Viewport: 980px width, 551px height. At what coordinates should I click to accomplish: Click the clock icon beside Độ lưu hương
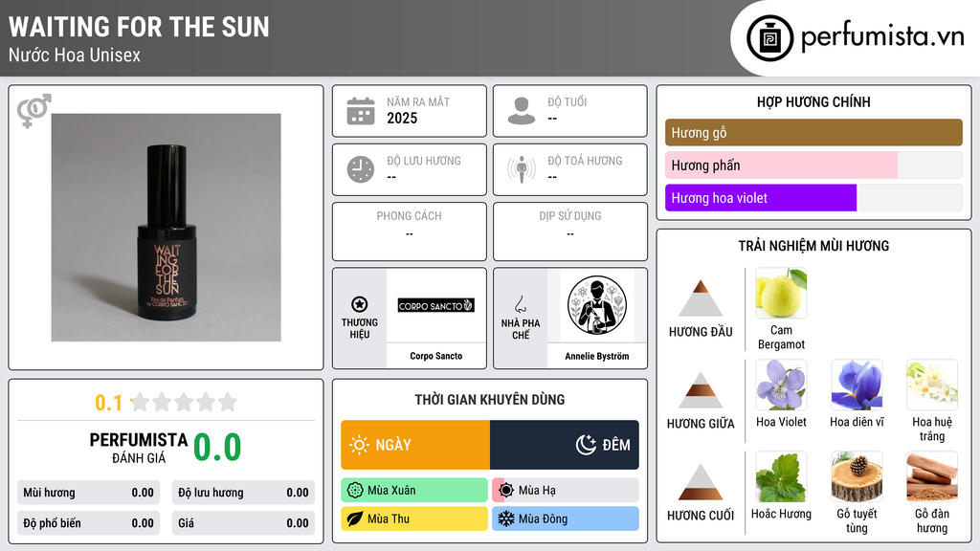361,169
